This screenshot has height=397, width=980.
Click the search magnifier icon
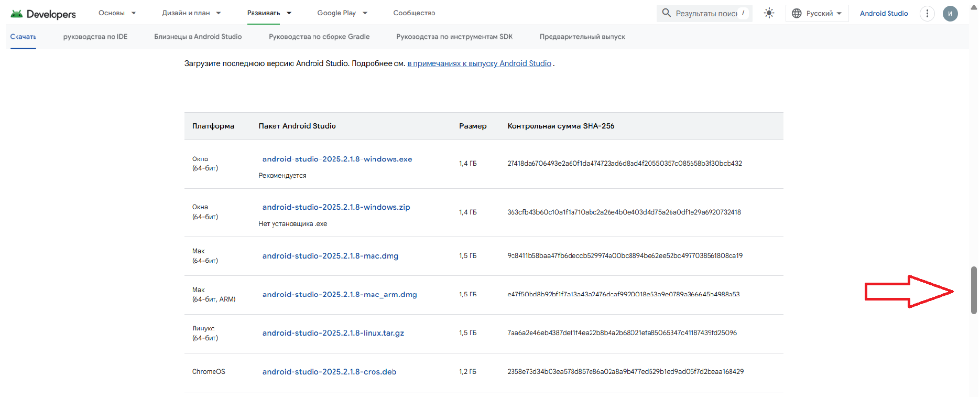pos(666,13)
